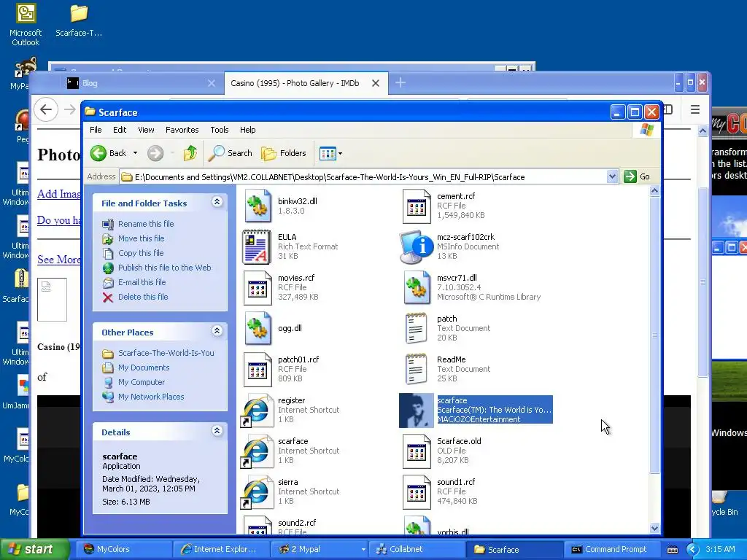Switch to the Blog browser tab
747x560 pixels.
point(141,83)
